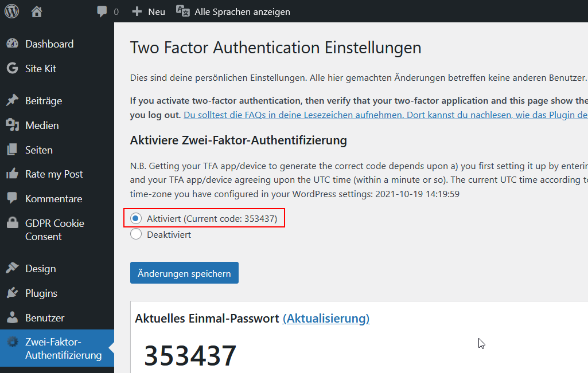Open Medien via the camera icon
588x373 pixels.
click(x=13, y=125)
